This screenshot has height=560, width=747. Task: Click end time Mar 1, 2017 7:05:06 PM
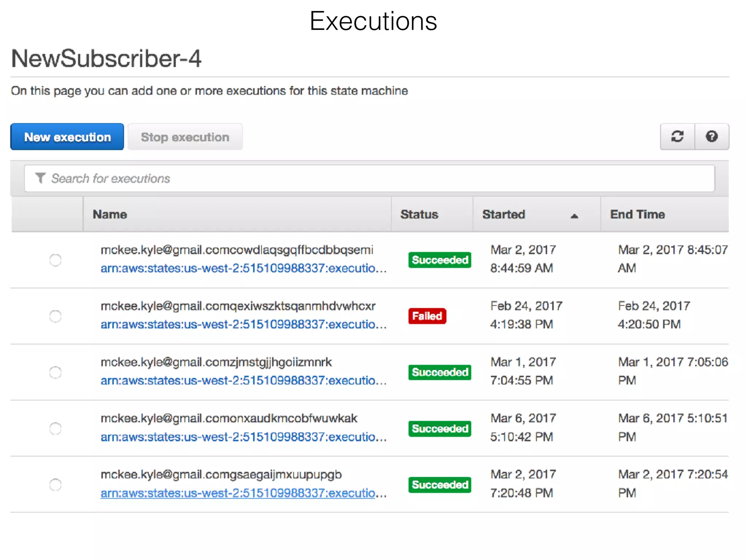[x=673, y=371]
